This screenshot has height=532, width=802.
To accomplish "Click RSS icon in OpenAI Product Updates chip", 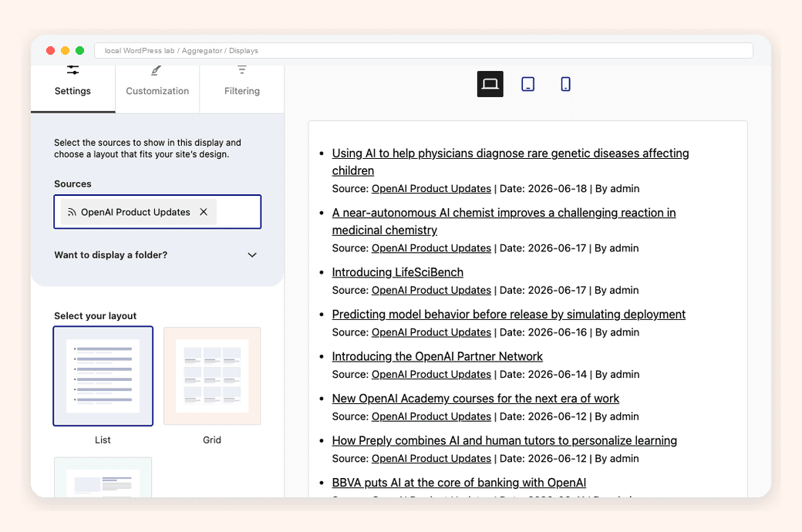I will pyautogui.click(x=72, y=212).
